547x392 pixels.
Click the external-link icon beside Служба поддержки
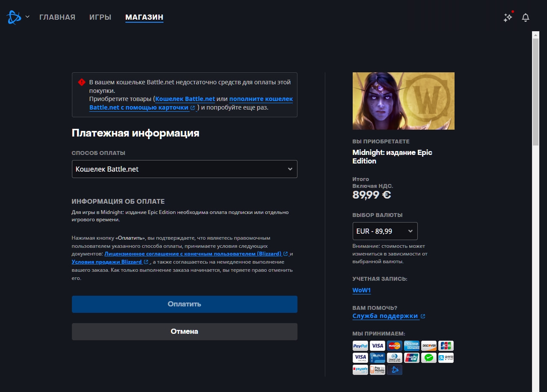click(x=423, y=316)
